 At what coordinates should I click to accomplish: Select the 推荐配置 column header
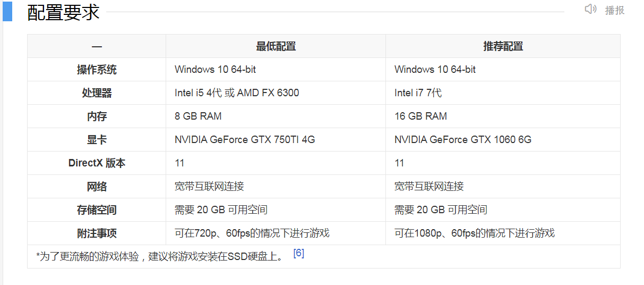(x=503, y=46)
